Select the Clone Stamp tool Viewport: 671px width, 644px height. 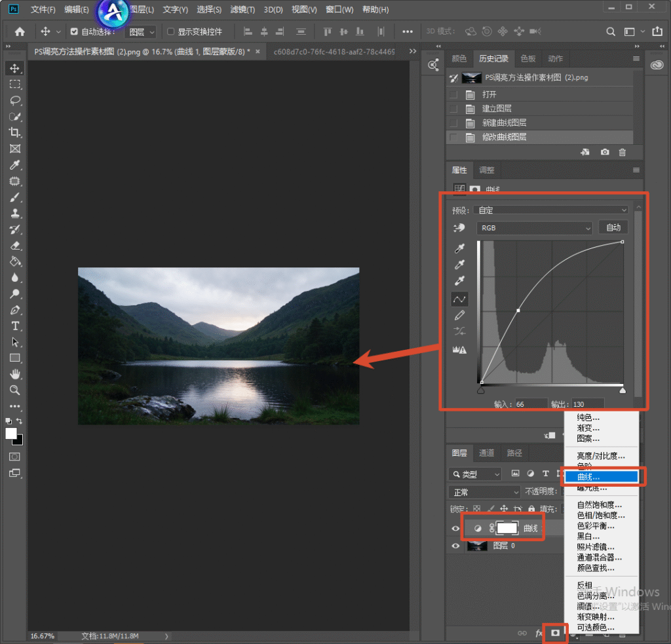coord(15,214)
